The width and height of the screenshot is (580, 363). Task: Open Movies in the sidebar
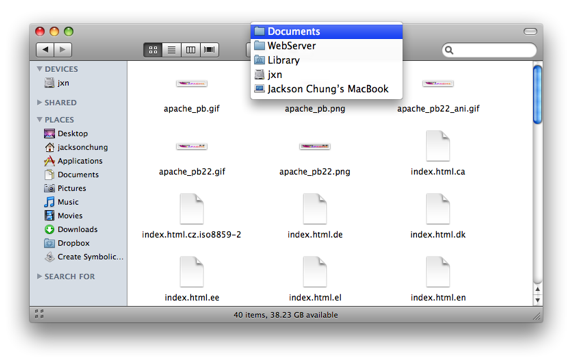pyautogui.click(x=63, y=216)
